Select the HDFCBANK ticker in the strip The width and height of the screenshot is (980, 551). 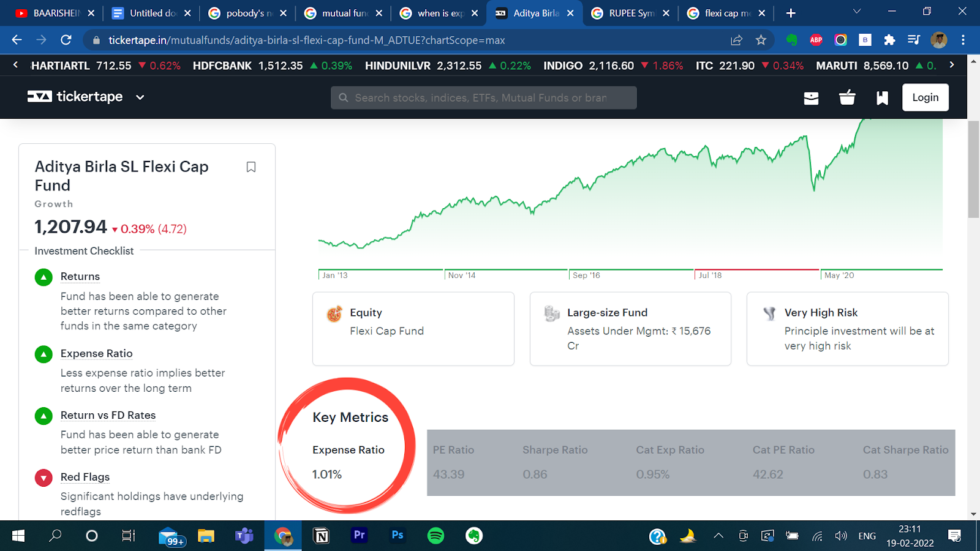(x=273, y=66)
